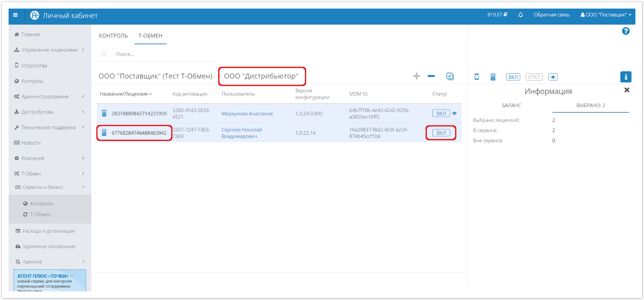The image size is (644, 300).
Task: Click the hamburger menu icon
Action: click(16, 15)
